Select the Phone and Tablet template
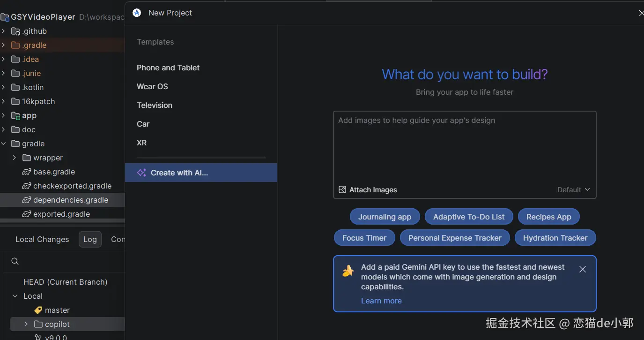 point(168,68)
